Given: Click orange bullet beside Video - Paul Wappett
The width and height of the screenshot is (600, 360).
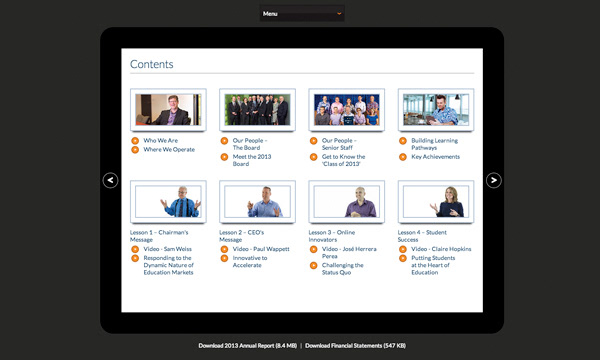Looking at the screenshot, I should coord(224,249).
